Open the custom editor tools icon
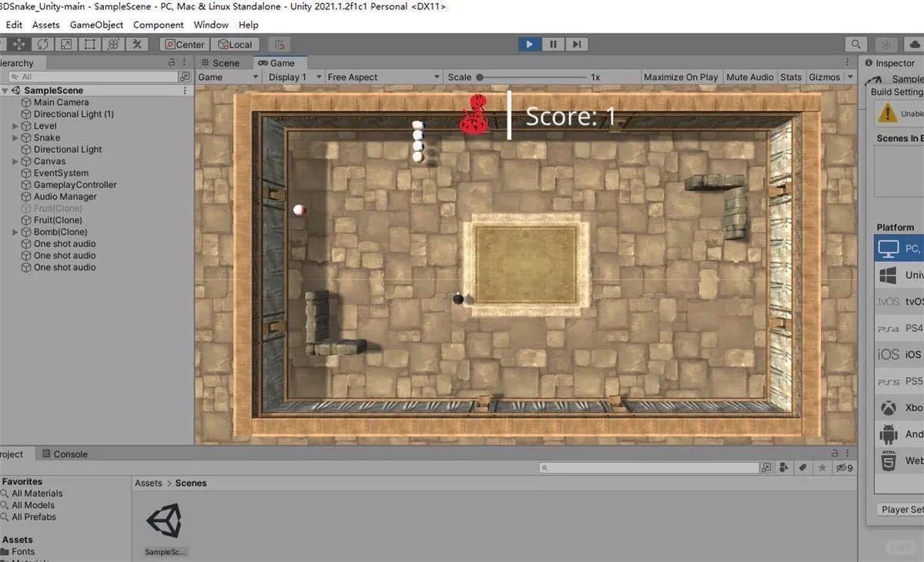Viewport: 924px width, 562px height. [x=137, y=44]
